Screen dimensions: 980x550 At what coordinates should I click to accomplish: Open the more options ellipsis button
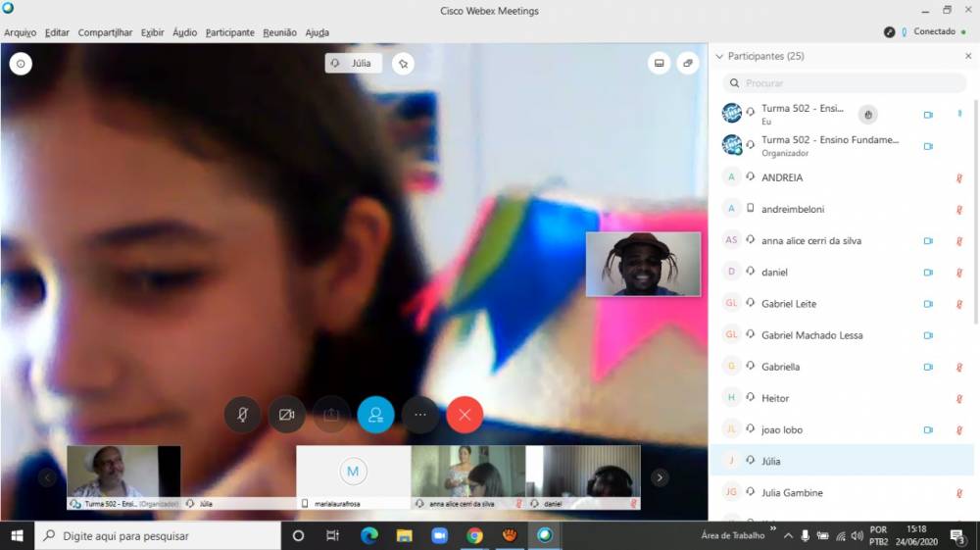[x=420, y=415]
